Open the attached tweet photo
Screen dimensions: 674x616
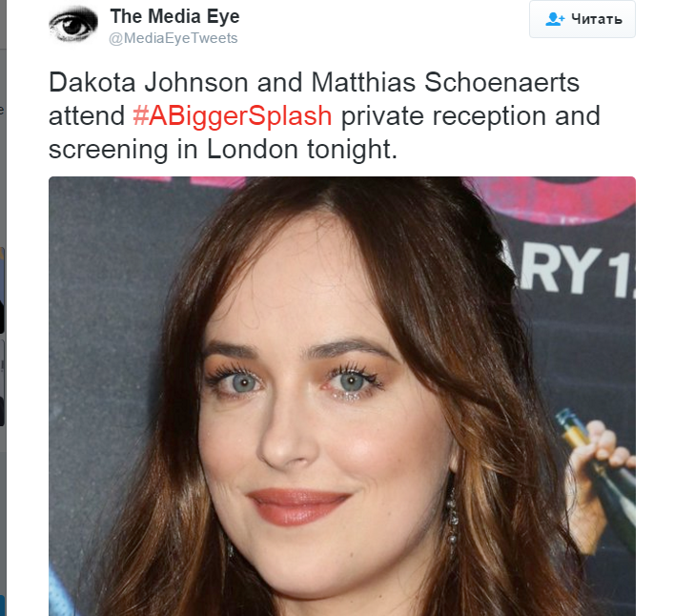(342, 396)
